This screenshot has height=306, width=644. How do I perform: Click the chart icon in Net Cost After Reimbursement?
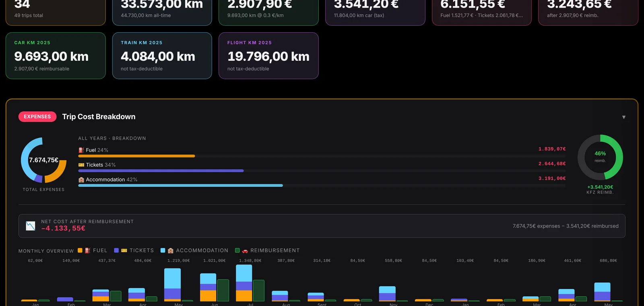pyautogui.click(x=31, y=226)
